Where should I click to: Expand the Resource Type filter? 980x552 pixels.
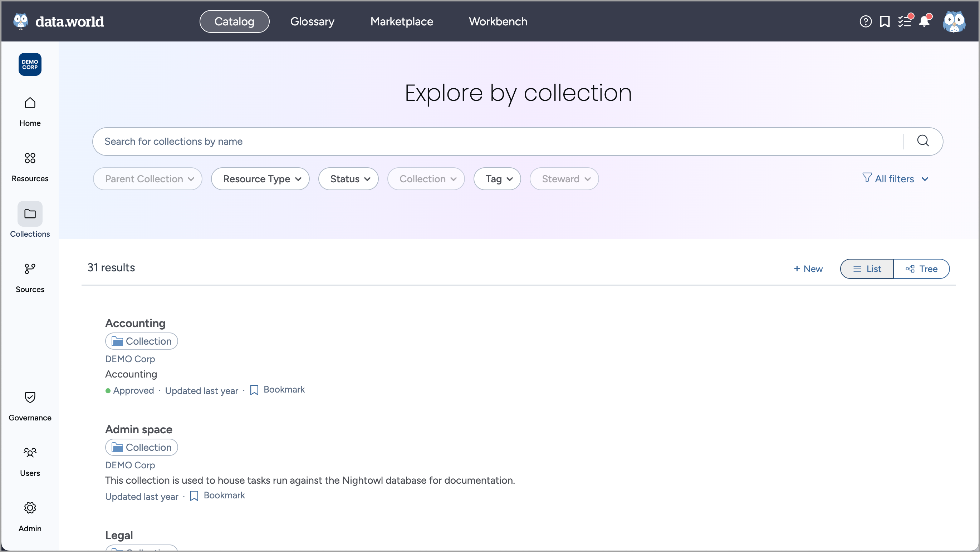click(x=260, y=179)
